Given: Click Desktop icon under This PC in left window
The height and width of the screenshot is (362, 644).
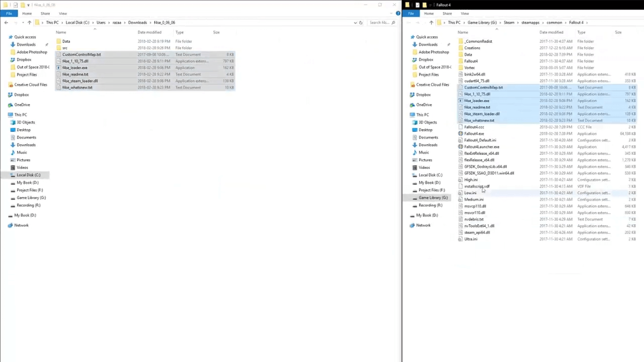Looking at the screenshot, I should (x=13, y=130).
